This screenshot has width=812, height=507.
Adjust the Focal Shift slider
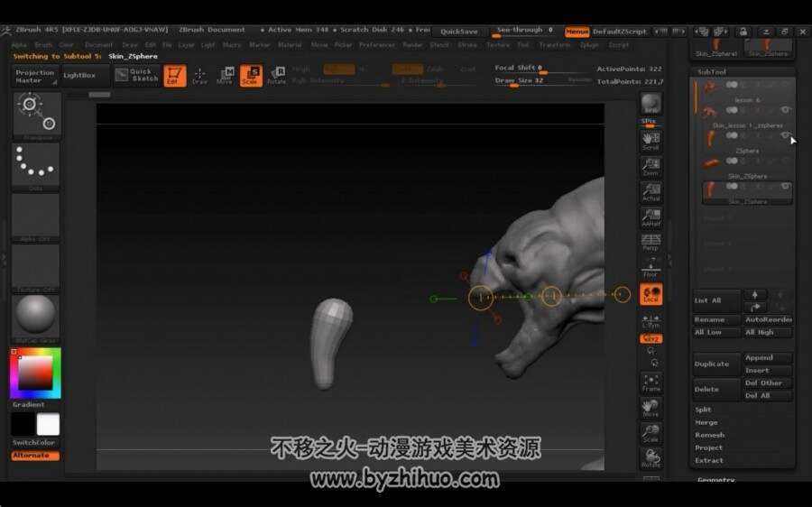[x=543, y=69]
